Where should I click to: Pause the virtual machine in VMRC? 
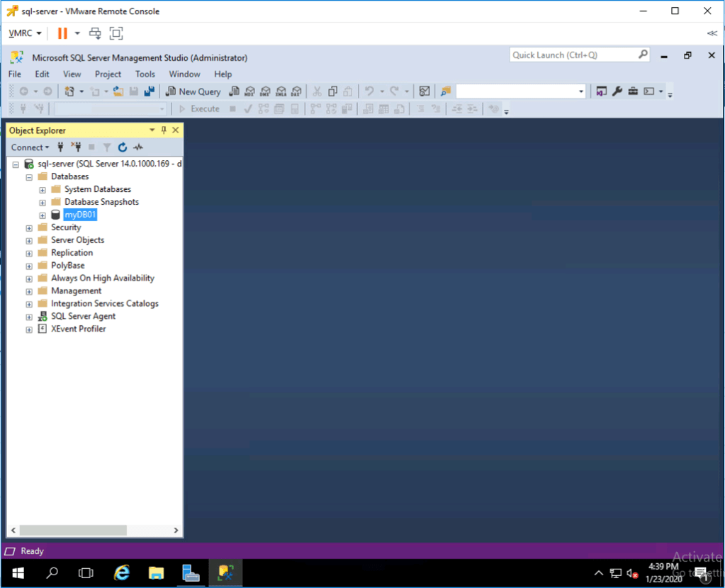(x=62, y=33)
